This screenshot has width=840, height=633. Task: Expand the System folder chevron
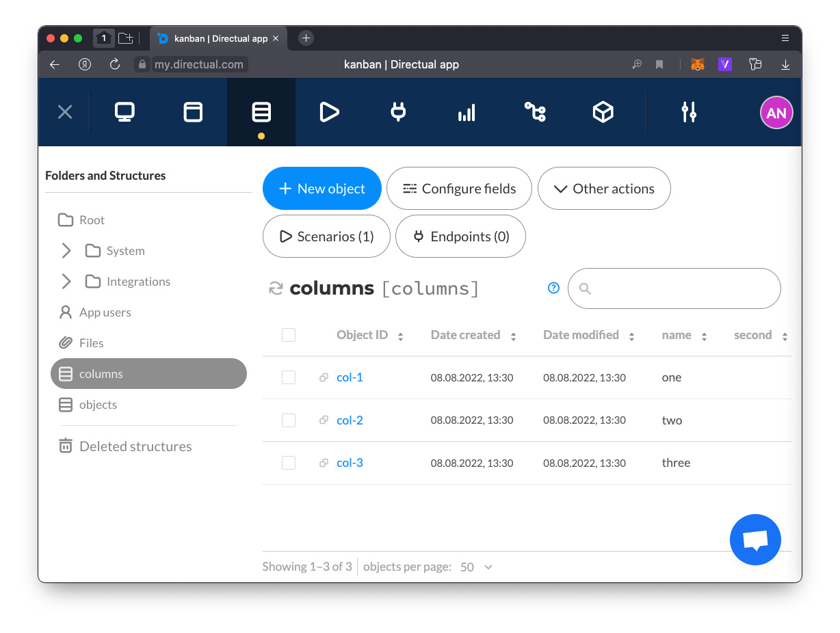pos(66,251)
